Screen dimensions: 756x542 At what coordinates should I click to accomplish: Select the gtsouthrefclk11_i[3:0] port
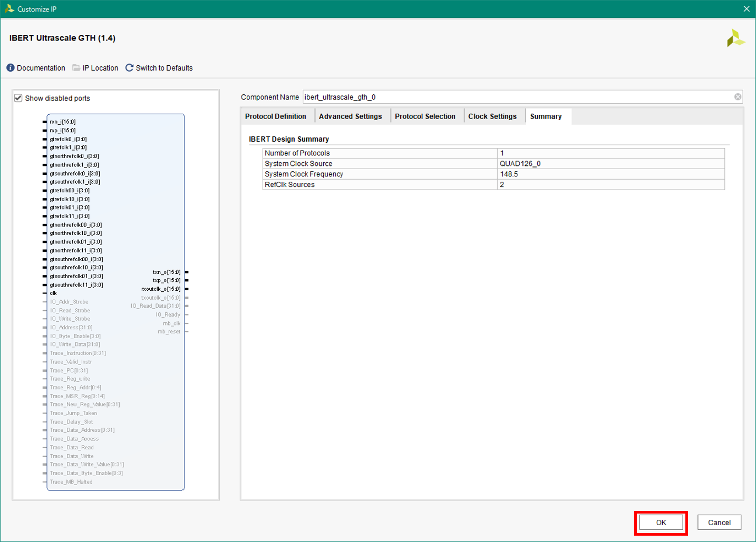[x=76, y=285]
